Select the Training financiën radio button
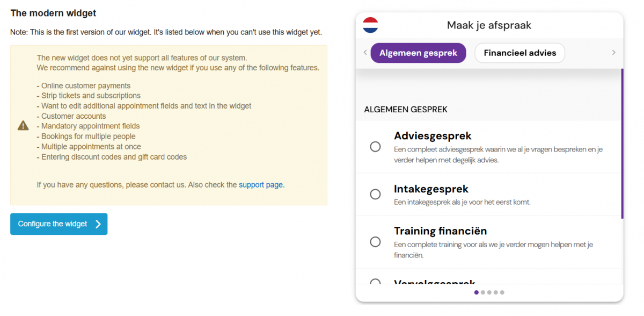The image size is (644, 316). pyautogui.click(x=375, y=242)
